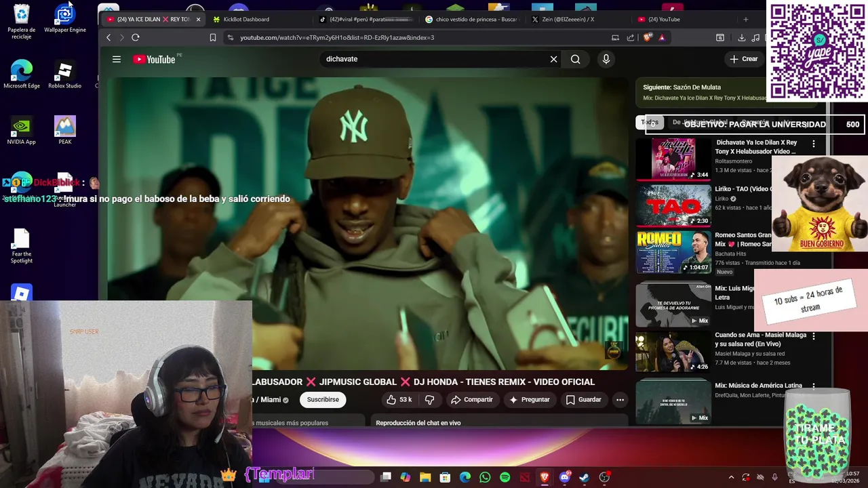Open browser downloads icon
Screen dimensions: 868x488
(x=741, y=38)
